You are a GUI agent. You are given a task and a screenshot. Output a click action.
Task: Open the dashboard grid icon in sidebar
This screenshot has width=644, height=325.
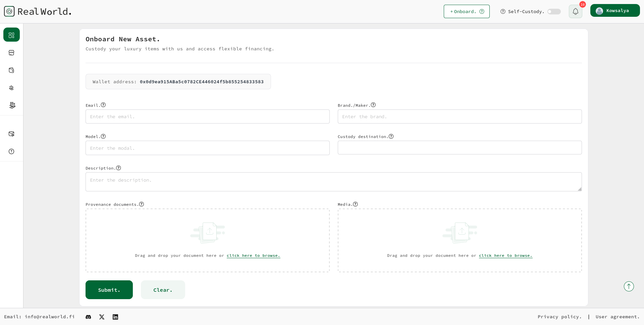(x=11, y=35)
